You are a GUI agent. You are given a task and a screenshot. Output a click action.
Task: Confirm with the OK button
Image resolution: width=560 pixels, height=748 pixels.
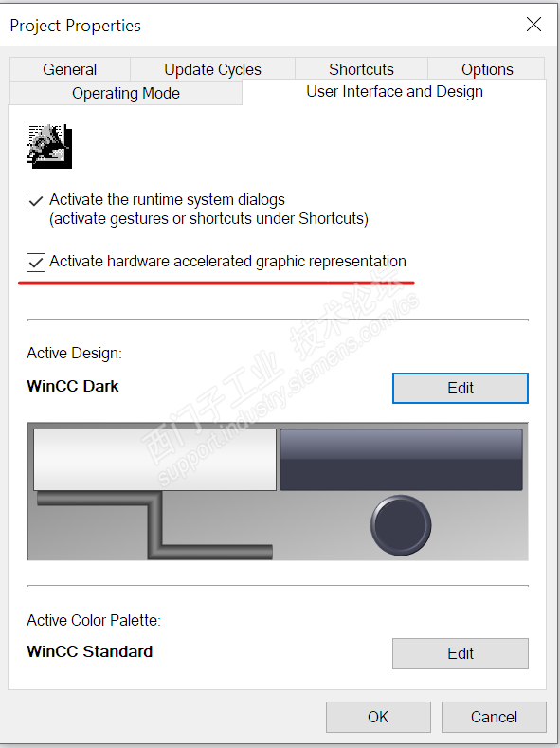pos(378,717)
